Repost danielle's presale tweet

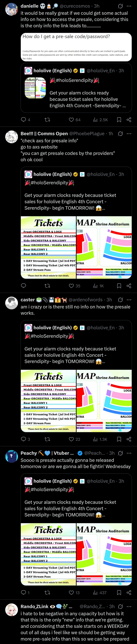pos(47,120)
